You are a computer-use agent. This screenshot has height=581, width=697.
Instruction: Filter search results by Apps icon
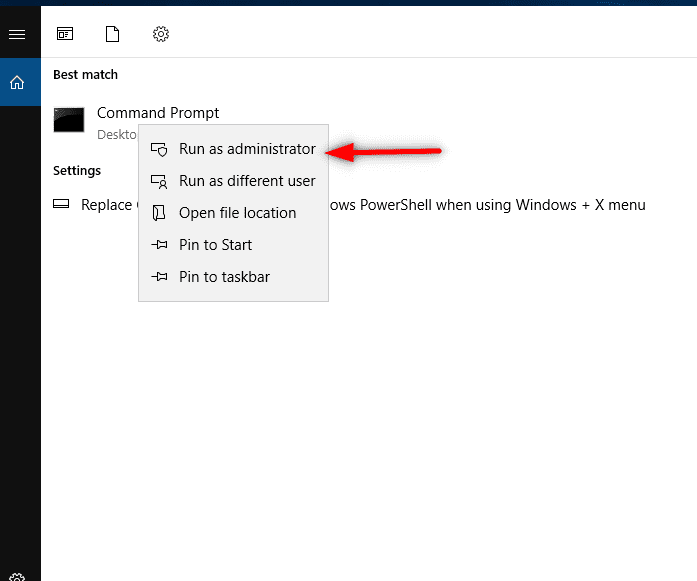pos(65,34)
